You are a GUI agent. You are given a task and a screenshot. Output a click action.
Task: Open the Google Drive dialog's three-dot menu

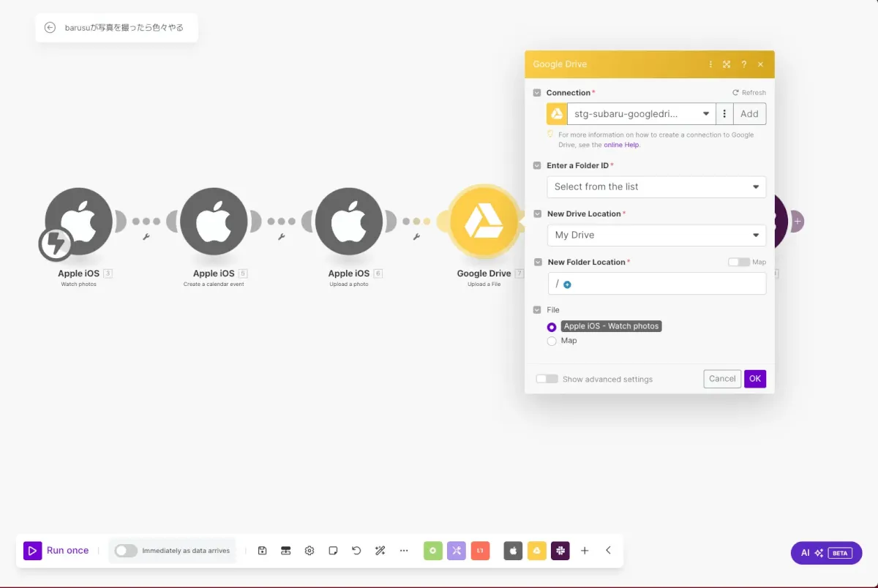coord(710,64)
